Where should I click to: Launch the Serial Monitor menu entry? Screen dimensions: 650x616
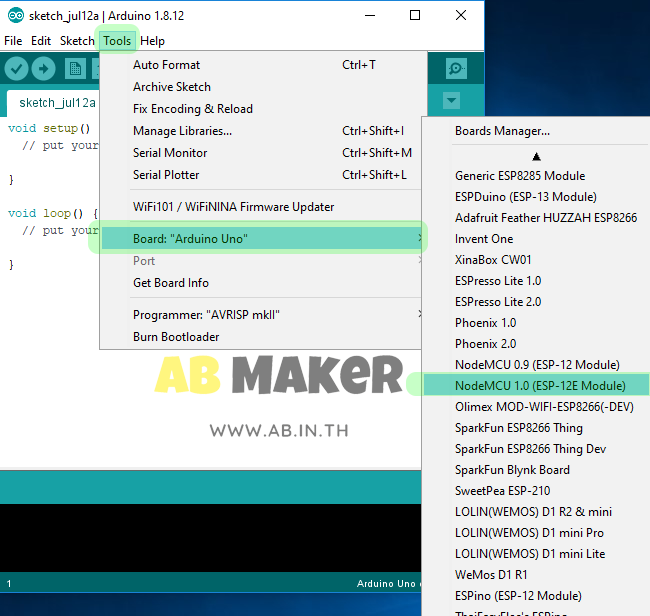pyautogui.click(x=262, y=153)
